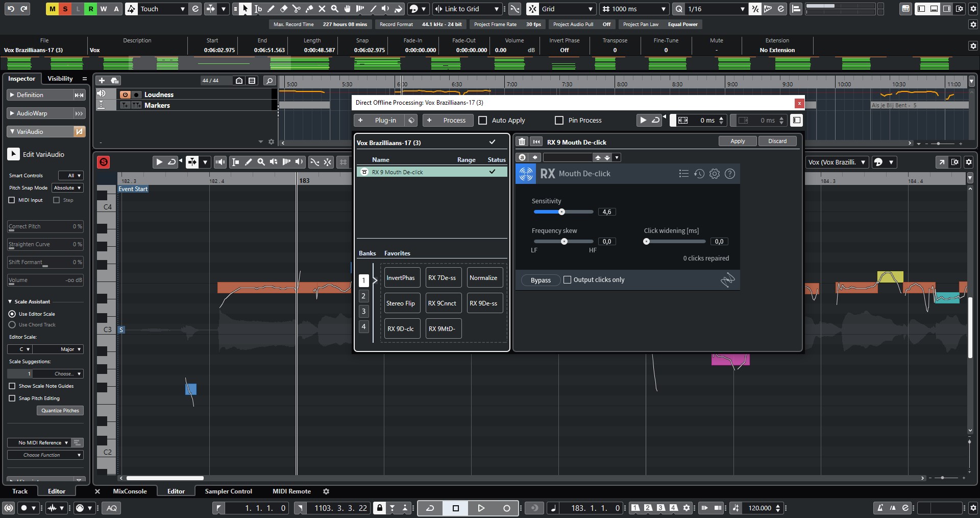Click the transport Record button

click(506, 508)
